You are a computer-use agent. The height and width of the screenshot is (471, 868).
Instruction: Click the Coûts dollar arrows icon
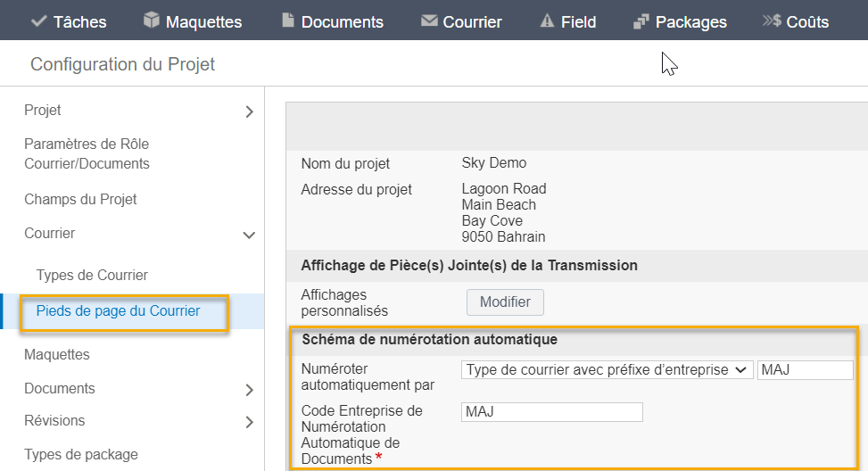tap(772, 21)
